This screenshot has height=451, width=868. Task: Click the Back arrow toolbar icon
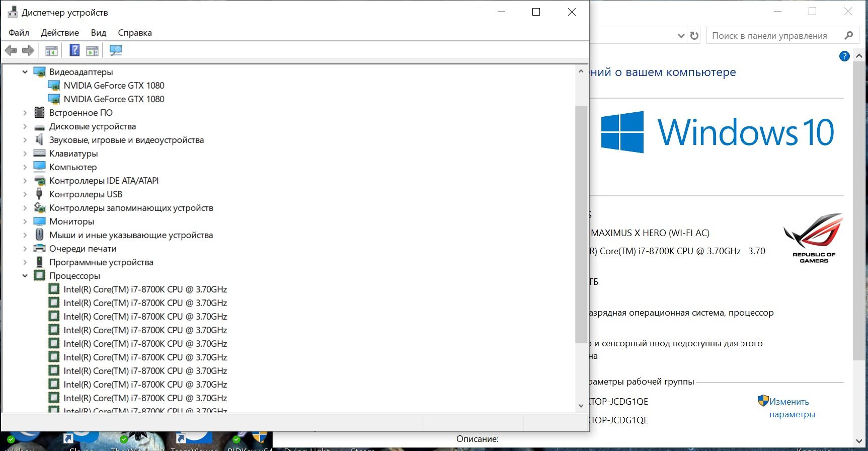click(x=11, y=50)
